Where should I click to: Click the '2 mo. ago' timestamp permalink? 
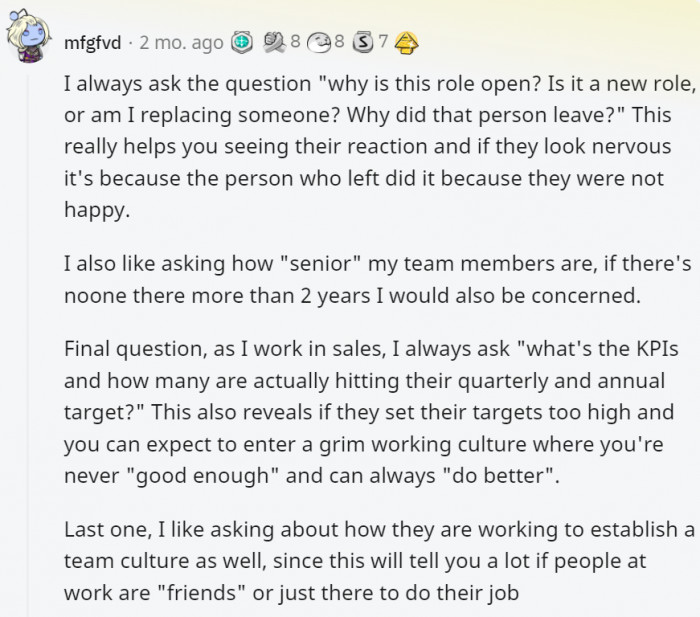[x=181, y=43]
